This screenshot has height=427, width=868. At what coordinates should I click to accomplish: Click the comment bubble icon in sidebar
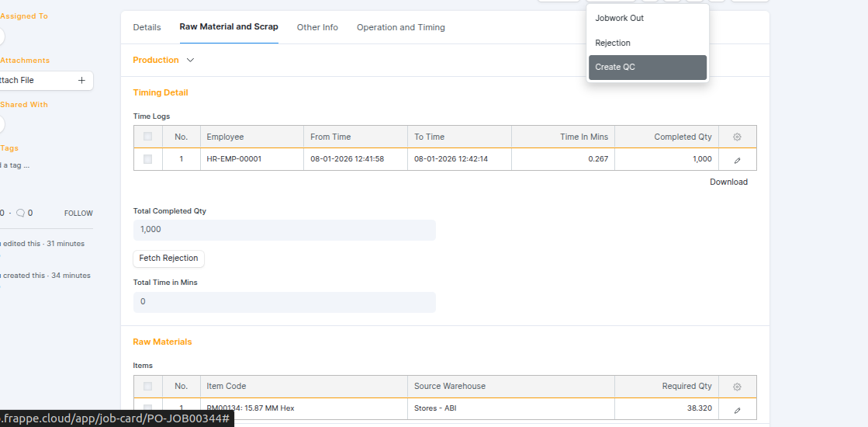pyautogui.click(x=20, y=213)
